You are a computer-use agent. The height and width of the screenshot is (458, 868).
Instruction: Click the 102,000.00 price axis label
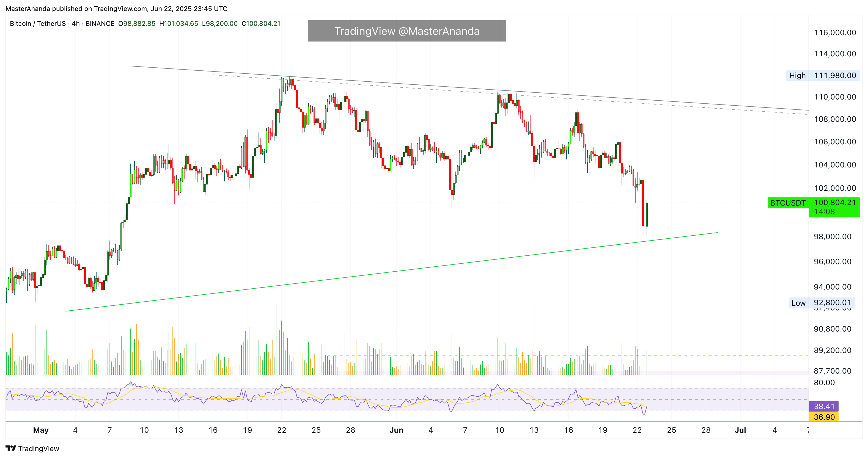[835, 188]
